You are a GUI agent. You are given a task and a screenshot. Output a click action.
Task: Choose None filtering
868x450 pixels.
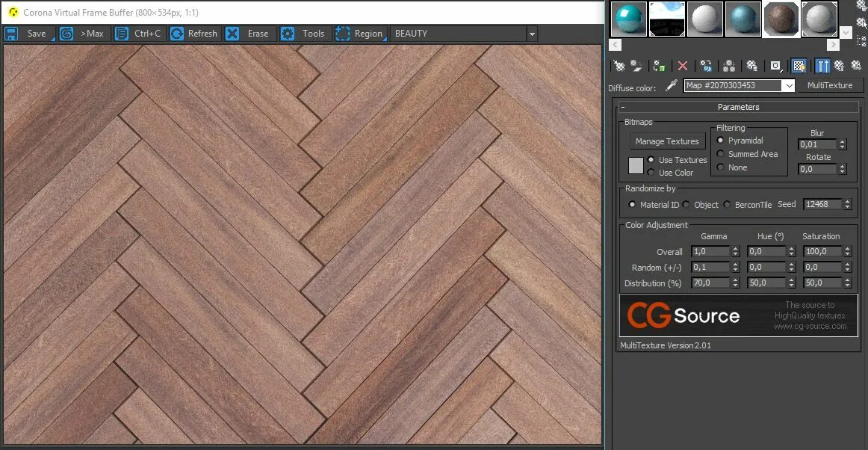pos(732,167)
